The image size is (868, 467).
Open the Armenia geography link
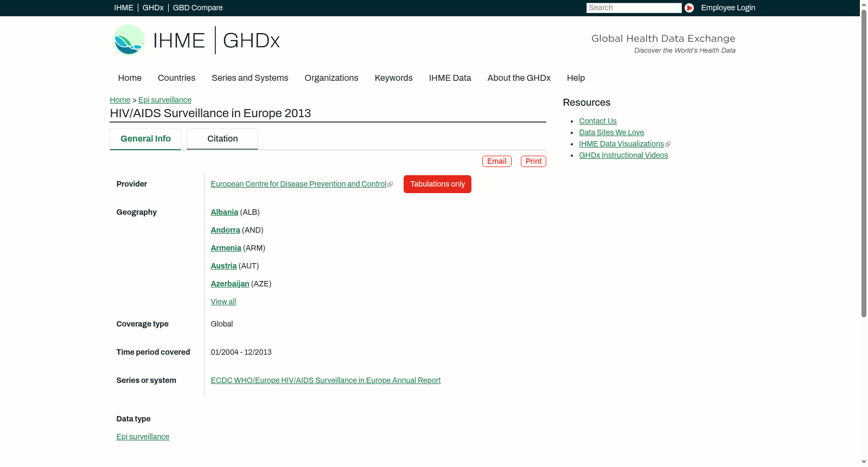pyautogui.click(x=226, y=248)
